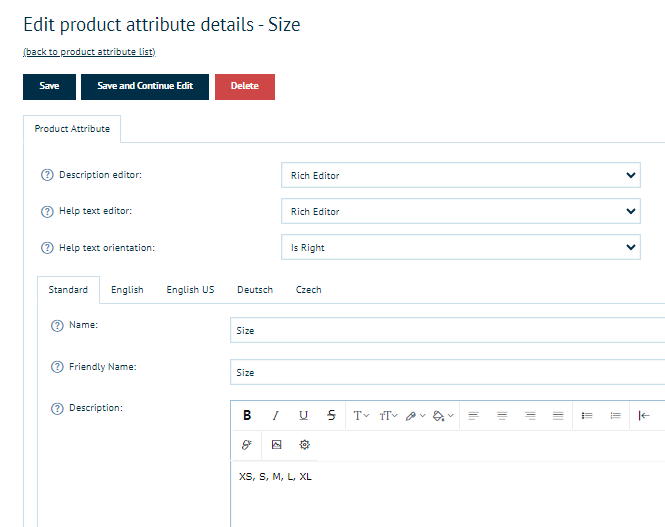Click the Save and Continue Edit button
Image resolution: width=665 pixels, height=527 pixels.
(145, 86)
